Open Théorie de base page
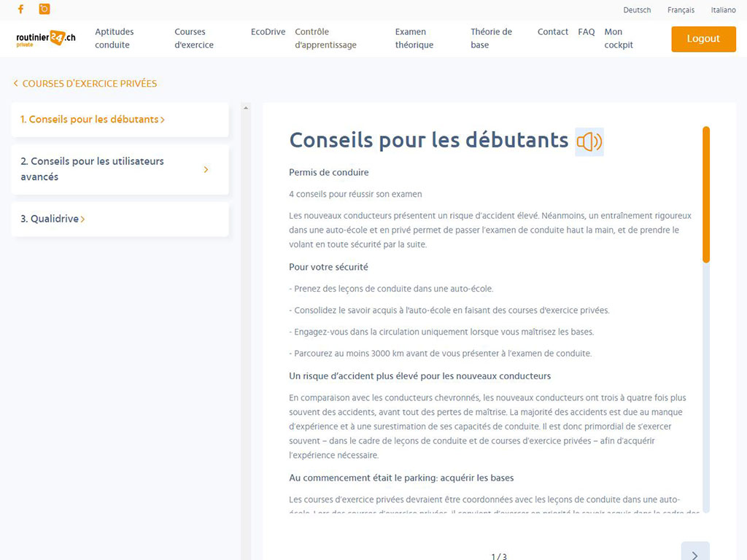The width and height of the screenshot is (747, 560). click(x=491, y=39)
